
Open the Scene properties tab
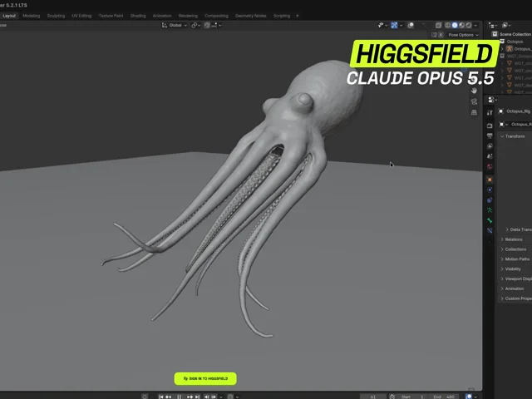pyautogui.click(x=490, y=156)
